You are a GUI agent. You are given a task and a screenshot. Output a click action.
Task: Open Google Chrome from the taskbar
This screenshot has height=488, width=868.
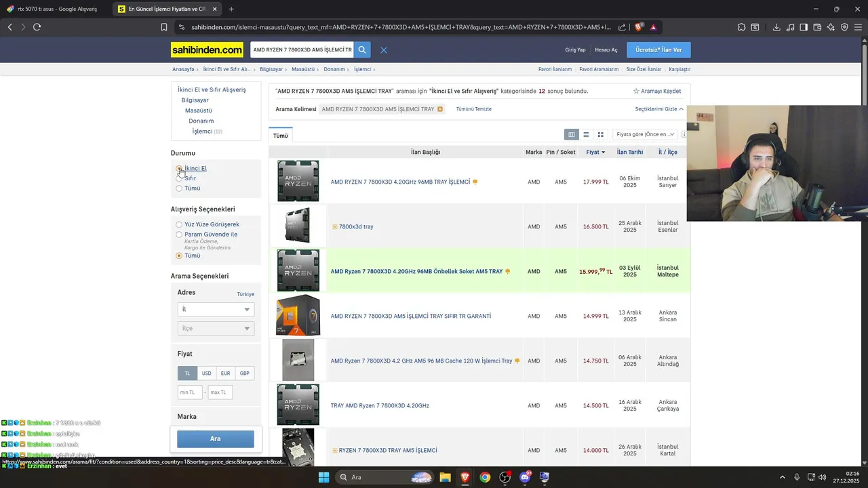(x=485, y=477)
